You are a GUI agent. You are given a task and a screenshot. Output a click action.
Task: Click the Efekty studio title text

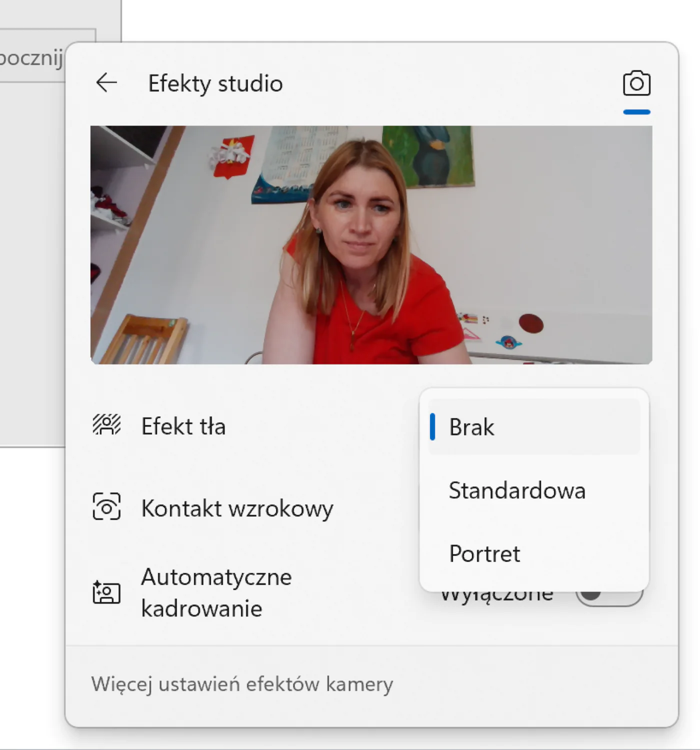click(215, 83)
